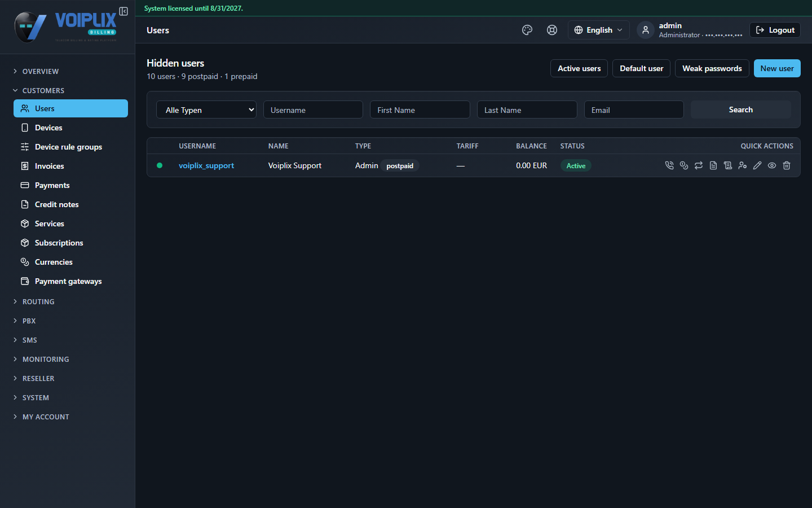Click the BALANCE column header
Image resolution: width=812 pixels, height=508 pixels.
click(x=531, y=146)
